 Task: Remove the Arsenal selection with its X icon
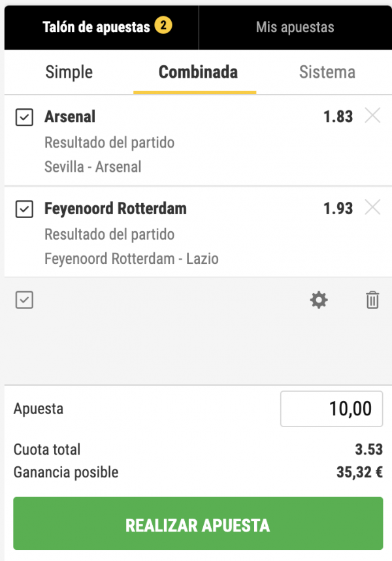click(x=372, y=116)
